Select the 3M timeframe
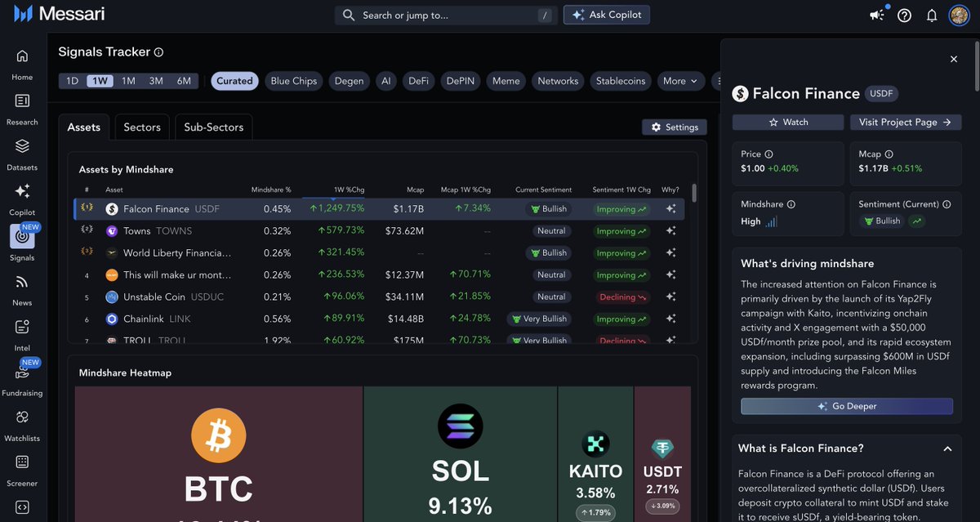Screen dimensions: 980x522 156,81
